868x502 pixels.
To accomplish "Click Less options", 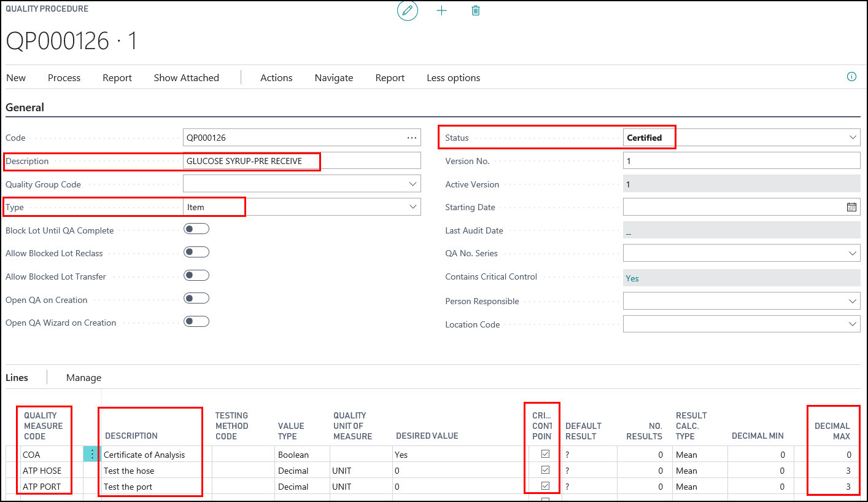I will pos(453,78).
